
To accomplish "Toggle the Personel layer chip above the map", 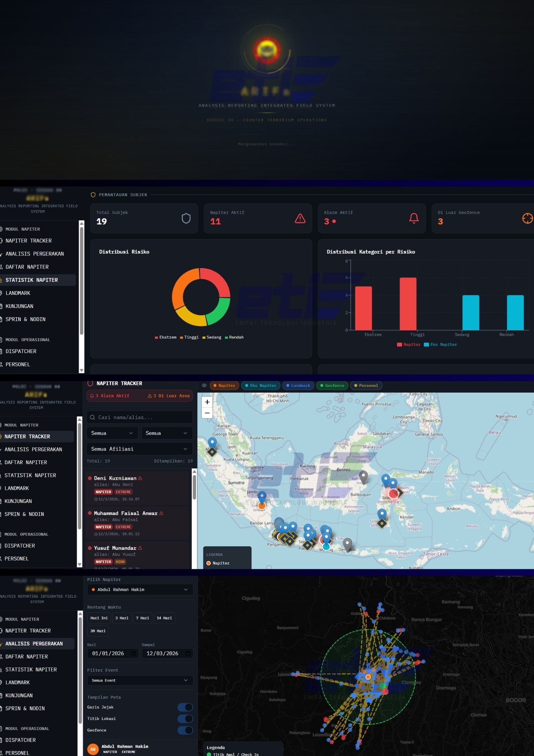I will pos(366,386).
